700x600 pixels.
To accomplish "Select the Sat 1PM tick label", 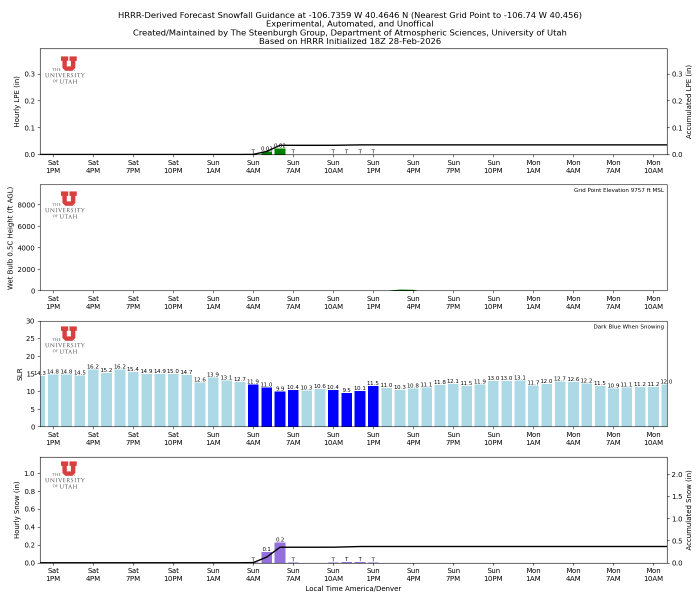I will click(53, 166).
